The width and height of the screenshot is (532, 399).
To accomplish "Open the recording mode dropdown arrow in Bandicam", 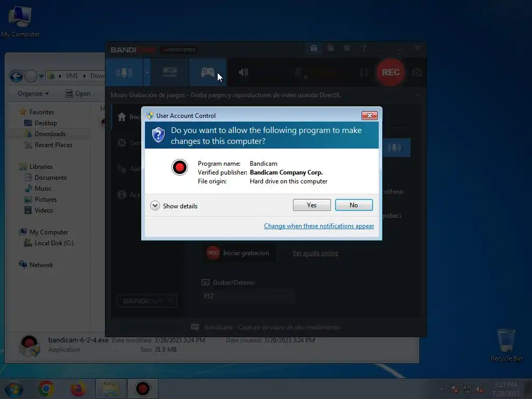I will [147, 72].
